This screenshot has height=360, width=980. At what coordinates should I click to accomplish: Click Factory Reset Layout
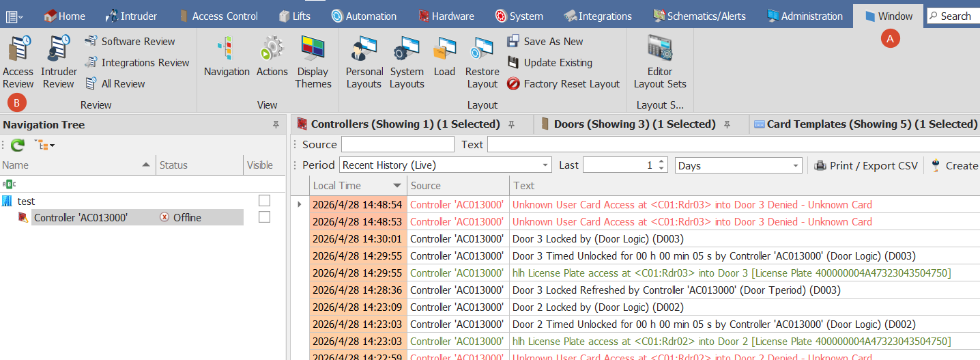point(563,84)
